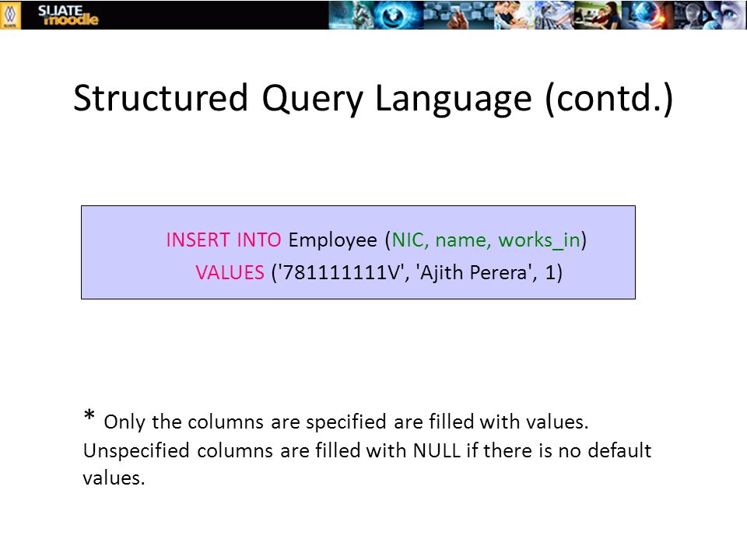Click the 'VALUES' keyword
This screenshot has height=560, width=747.
[x=230, y=272]
